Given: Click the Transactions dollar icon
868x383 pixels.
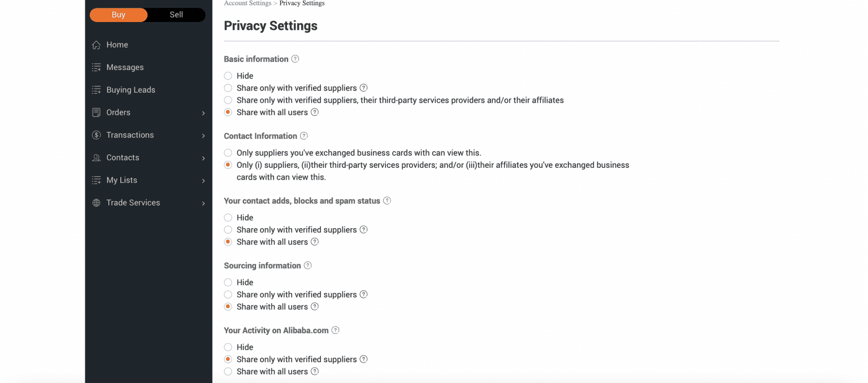Looking at the screenshot, I should click(x=96, y=136).
